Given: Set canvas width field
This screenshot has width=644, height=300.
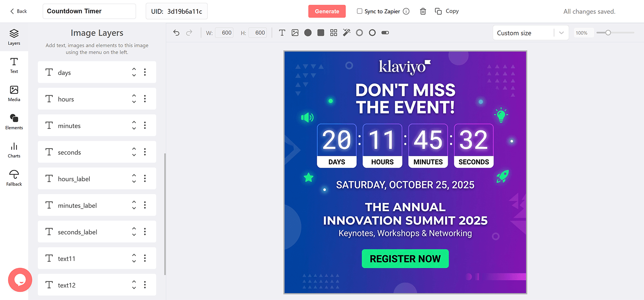Looking at the screenshot, I should pos(224,33).
